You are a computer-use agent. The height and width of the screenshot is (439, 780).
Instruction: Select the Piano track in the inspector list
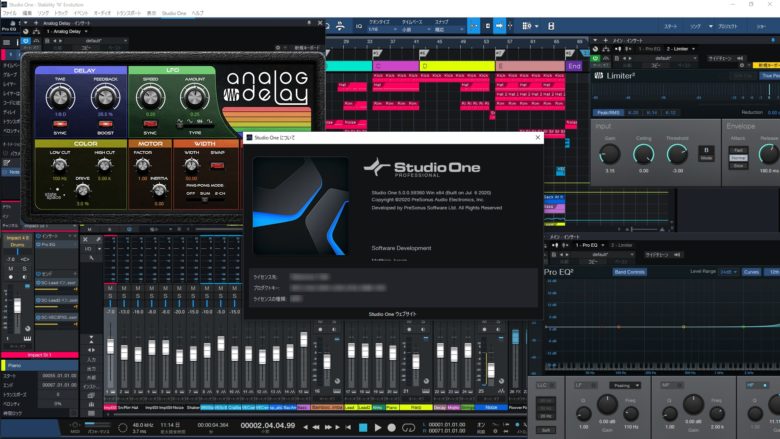tap(40, 365)
